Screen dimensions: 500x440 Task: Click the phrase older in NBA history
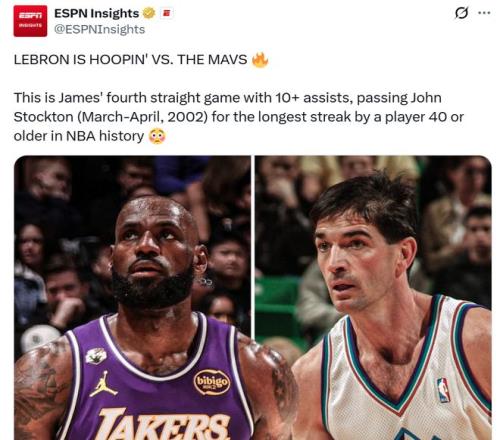pos(79,136)
